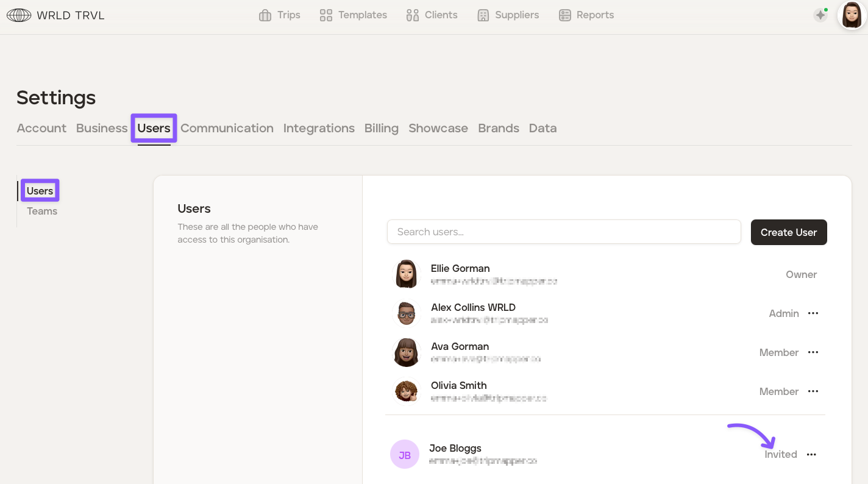Viewport: 868px width, 484px height.
Task: Open options menu for Alex Collins WRLD
Action: pyautogui.click(x=813, y=313)
